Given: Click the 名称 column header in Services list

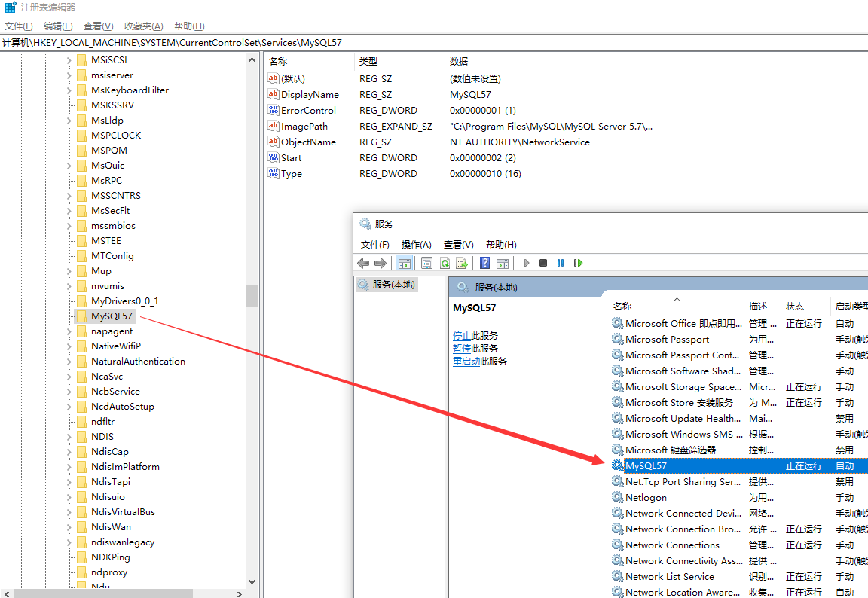Looking at the screenshot, I should tap(622, 306).
